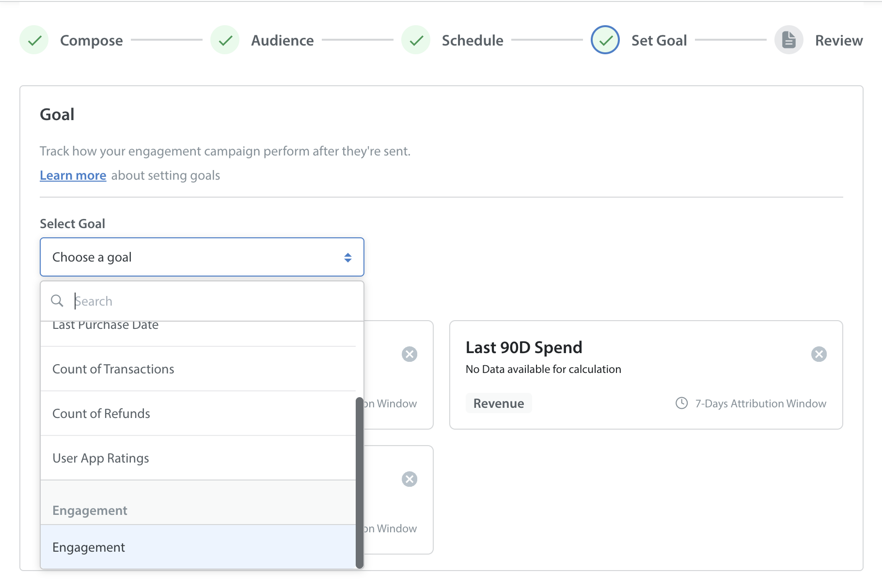Go to the Compose step
This screenshot has width=882, height=588.
pos(91,40)
